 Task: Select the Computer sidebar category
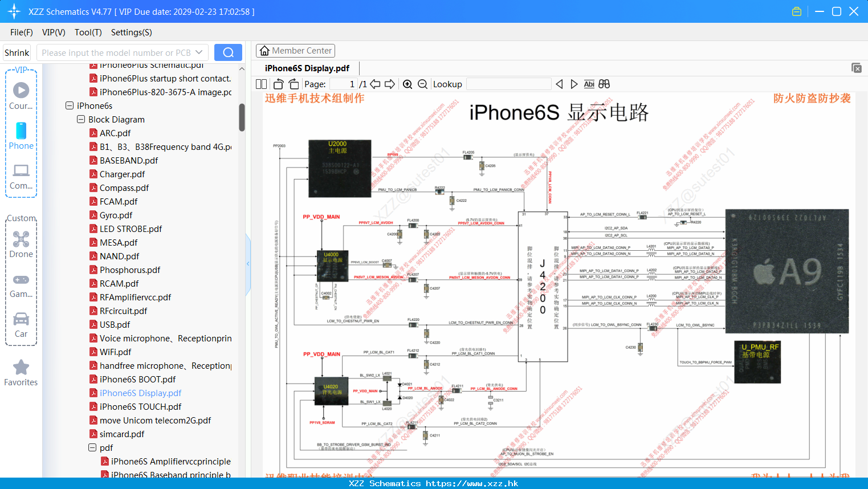tap(21, 176)
